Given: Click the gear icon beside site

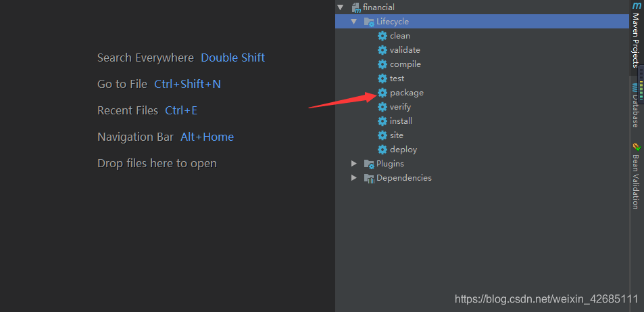Looking at the screenshot, I should click(382, 135).
